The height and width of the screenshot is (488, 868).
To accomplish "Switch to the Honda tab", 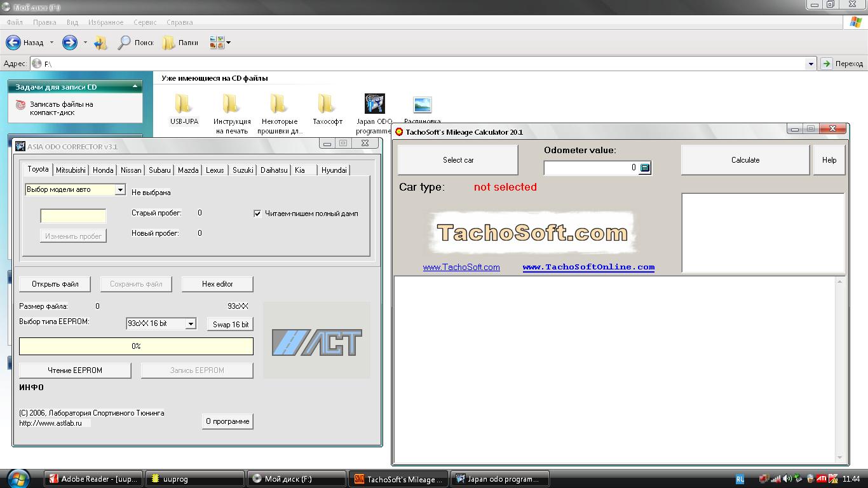I will [x=103, y=170].
